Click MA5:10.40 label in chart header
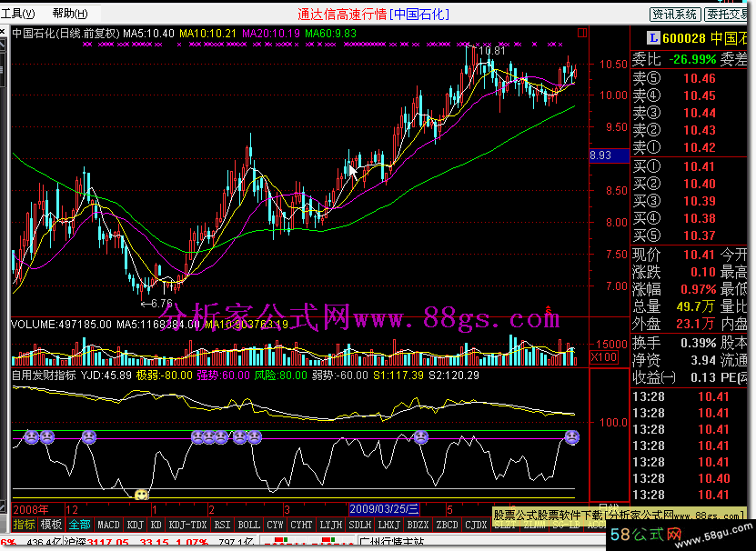The image size is (756, 551). tap(148, 34)
